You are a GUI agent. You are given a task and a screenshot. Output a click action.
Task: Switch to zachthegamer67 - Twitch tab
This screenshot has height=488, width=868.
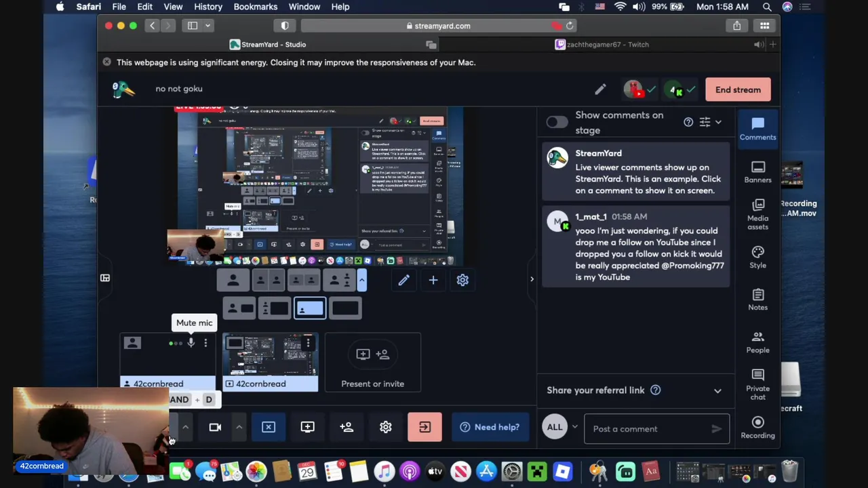point(601,45)
